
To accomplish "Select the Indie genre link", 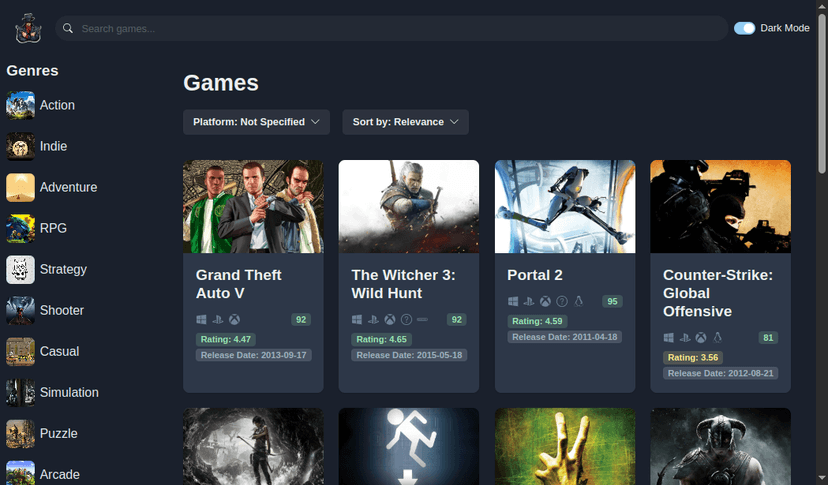I will click(53, 146).
